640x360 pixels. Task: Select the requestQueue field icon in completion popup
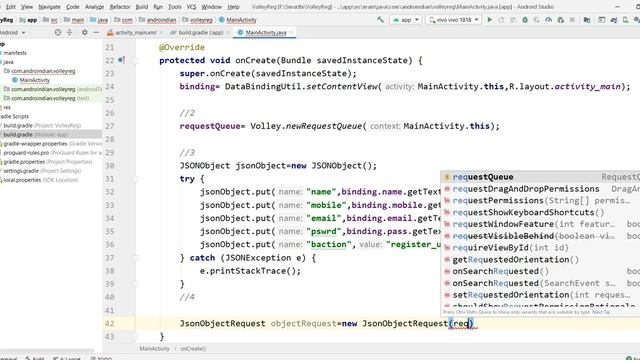tap(447, 177)
